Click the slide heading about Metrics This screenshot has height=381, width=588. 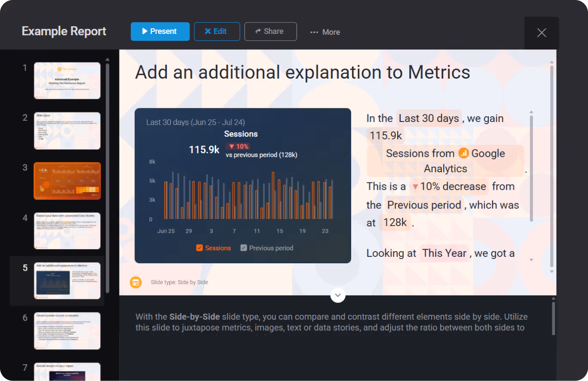[303, 72]
